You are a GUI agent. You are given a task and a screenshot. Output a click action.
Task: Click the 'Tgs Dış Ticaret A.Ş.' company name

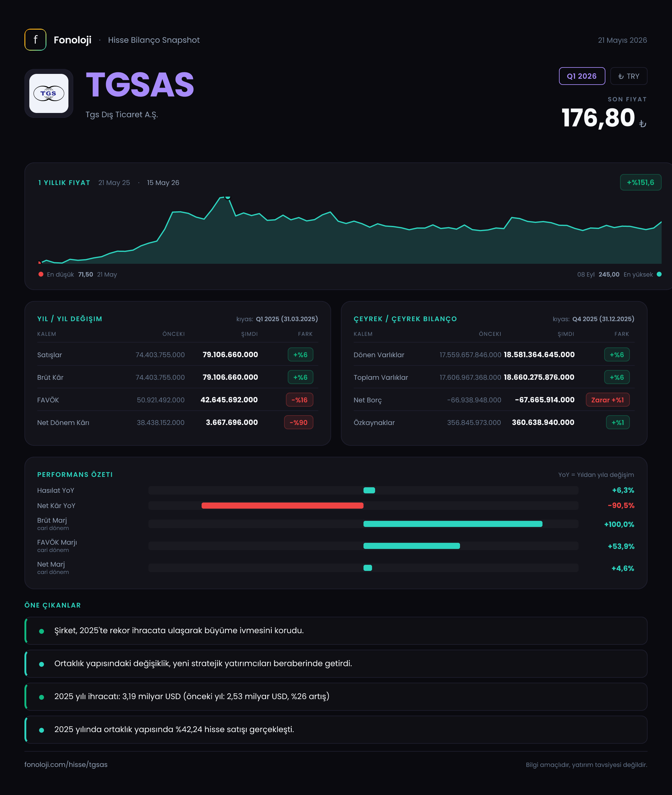click(122, 114)
